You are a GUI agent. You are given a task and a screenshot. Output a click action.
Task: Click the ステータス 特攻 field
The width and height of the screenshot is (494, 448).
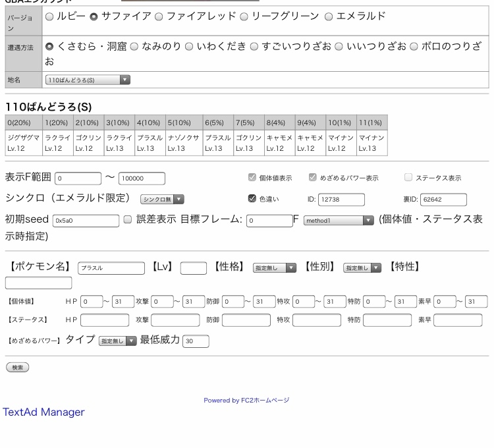tap(317, 320)
